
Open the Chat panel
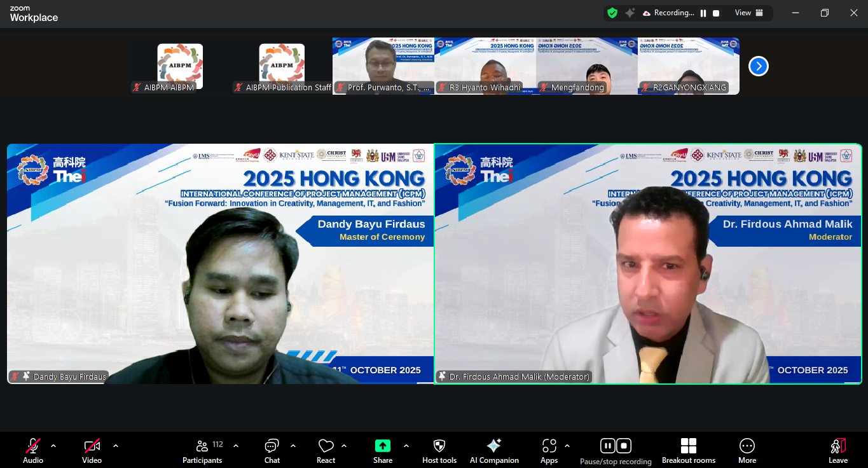pyautogui.click(x=272, y=451)
